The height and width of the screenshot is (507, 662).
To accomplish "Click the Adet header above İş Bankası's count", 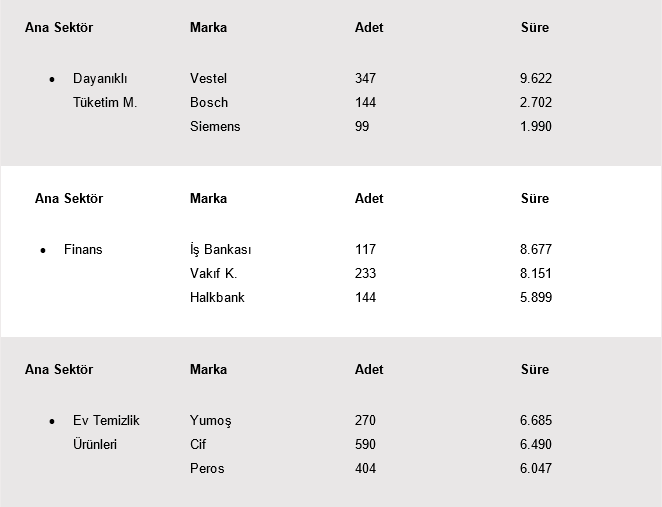I will [x=369, y=198].
